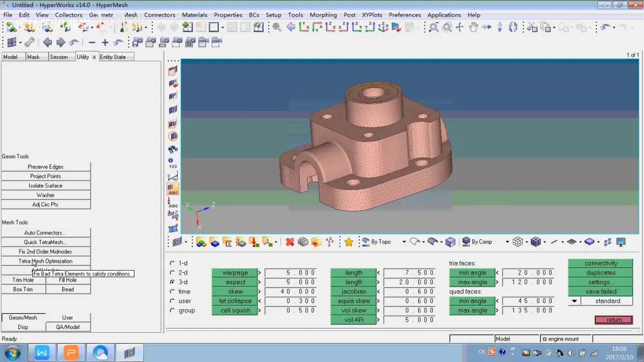Click the cut panel scissors icon

click(x=532, y=28)
